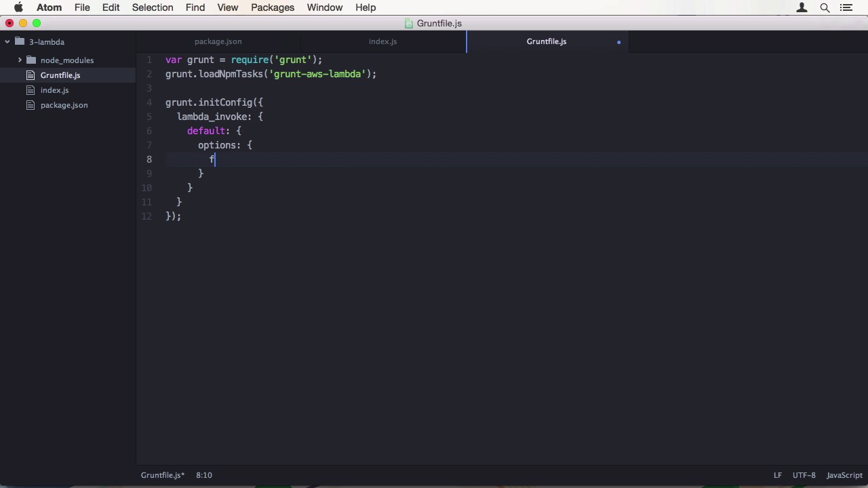Click the index.js file icon in sidebar
This screenshot has height=488, width=868.
coord(31,90)
